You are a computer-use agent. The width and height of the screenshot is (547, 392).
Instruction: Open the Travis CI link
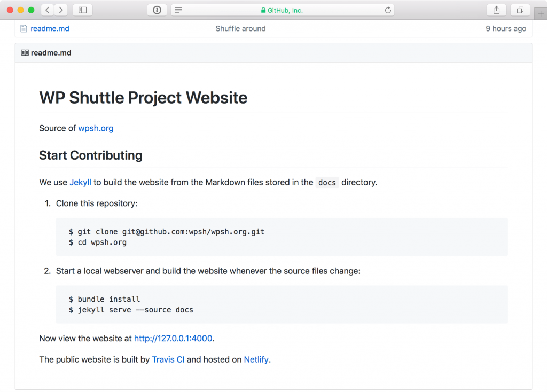(x=168, y=359)
